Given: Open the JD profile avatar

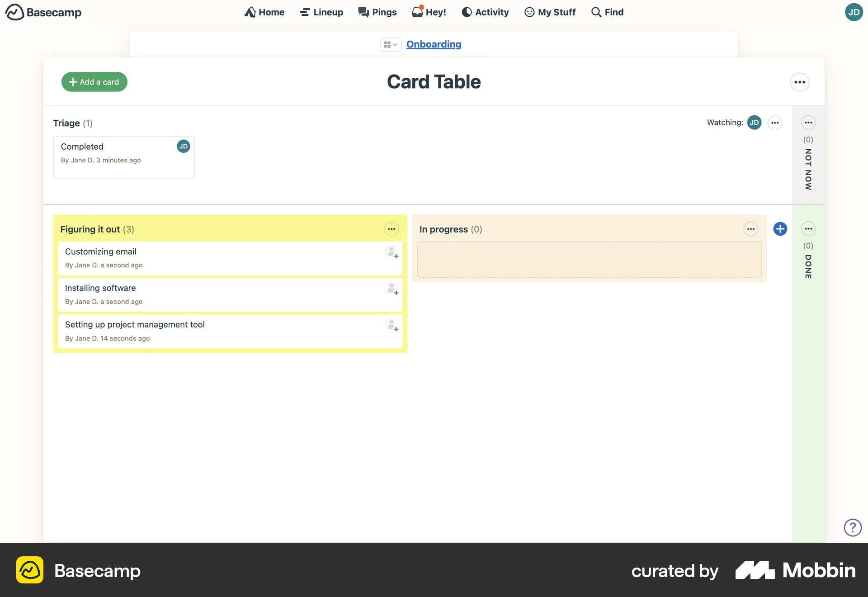Looking at the screenshot, I should click(854, 12).
